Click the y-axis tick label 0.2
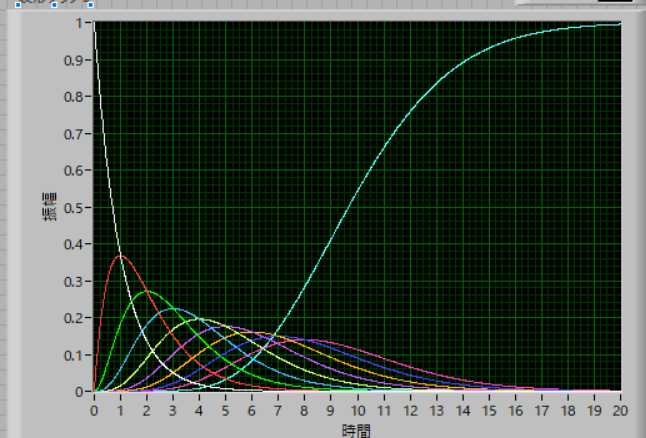Viewport: 646px width, 438px height. tap(74, 318)
